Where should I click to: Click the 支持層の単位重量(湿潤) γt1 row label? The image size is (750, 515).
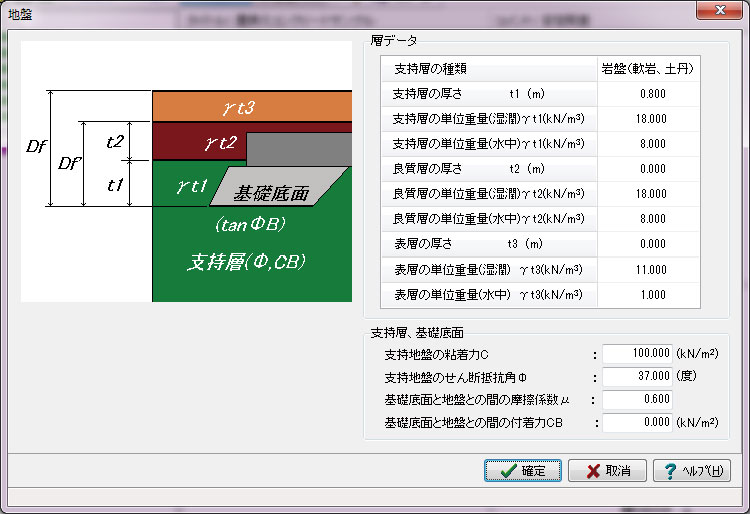pyautogui.click(x=489, y=119)
